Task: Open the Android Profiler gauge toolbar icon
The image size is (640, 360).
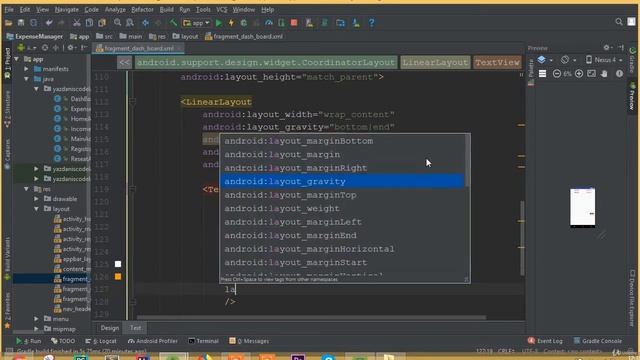Action: click(x=269, y=23)
